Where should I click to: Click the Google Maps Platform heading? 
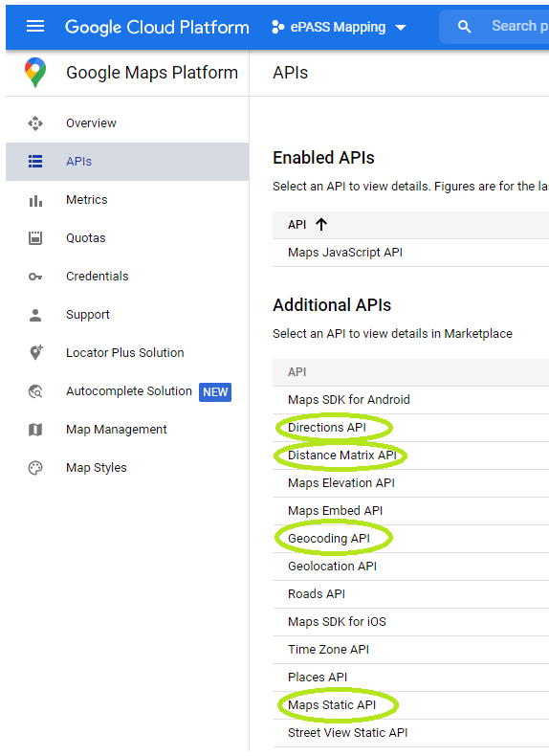point(152,73)
